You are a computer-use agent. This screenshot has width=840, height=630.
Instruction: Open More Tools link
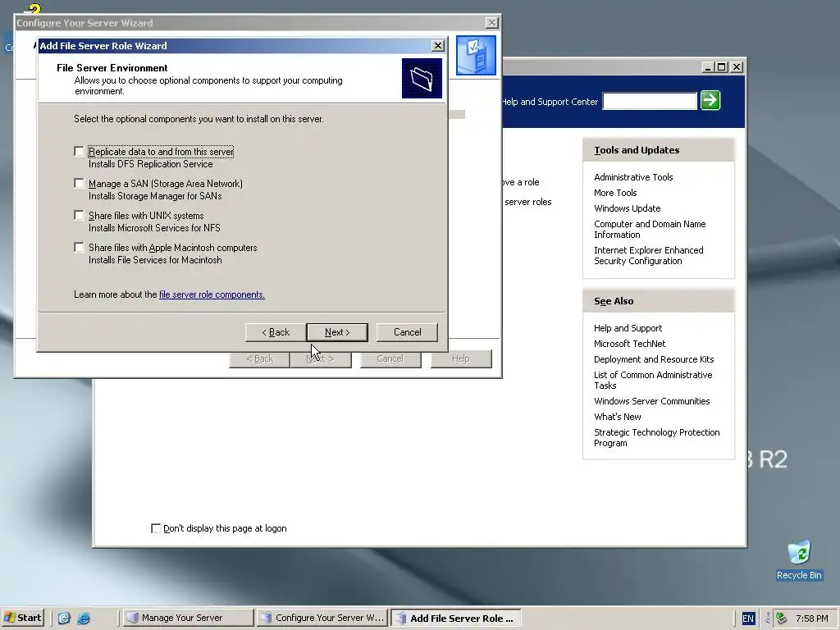point(615,193)
